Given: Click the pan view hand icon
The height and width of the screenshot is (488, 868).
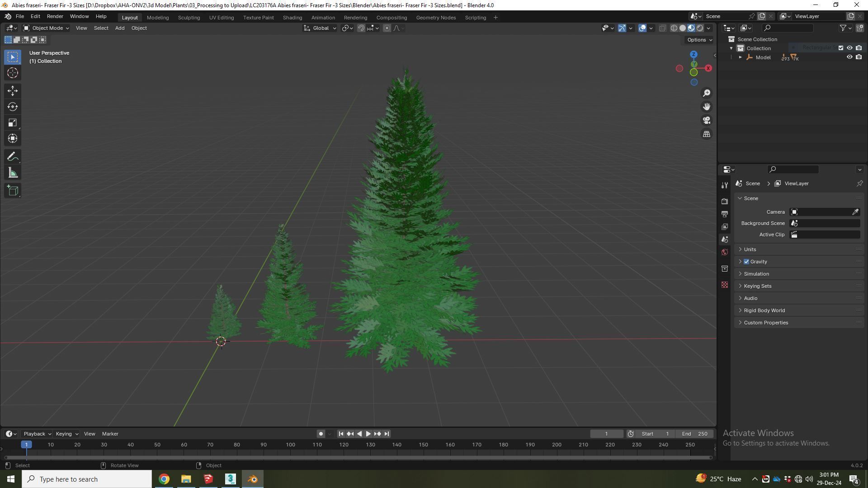Looking at the screenshot, I should tap(707, 107).
